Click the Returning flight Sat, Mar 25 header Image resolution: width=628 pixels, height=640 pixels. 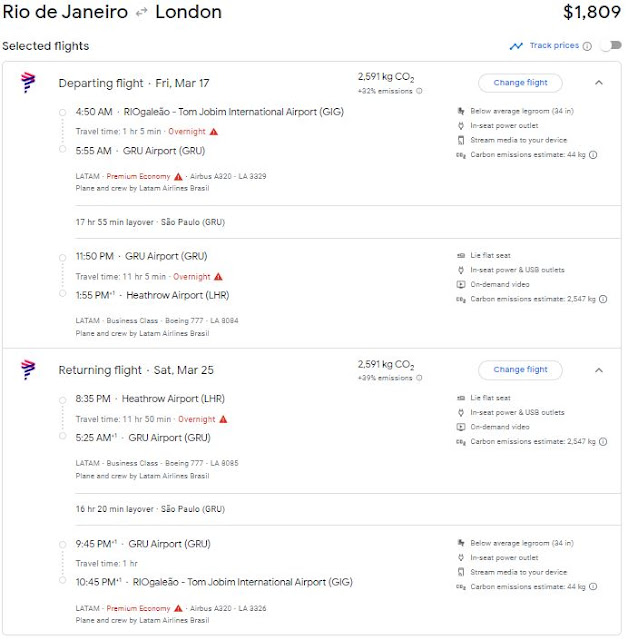pyautogui.click(x=136, y=370)
